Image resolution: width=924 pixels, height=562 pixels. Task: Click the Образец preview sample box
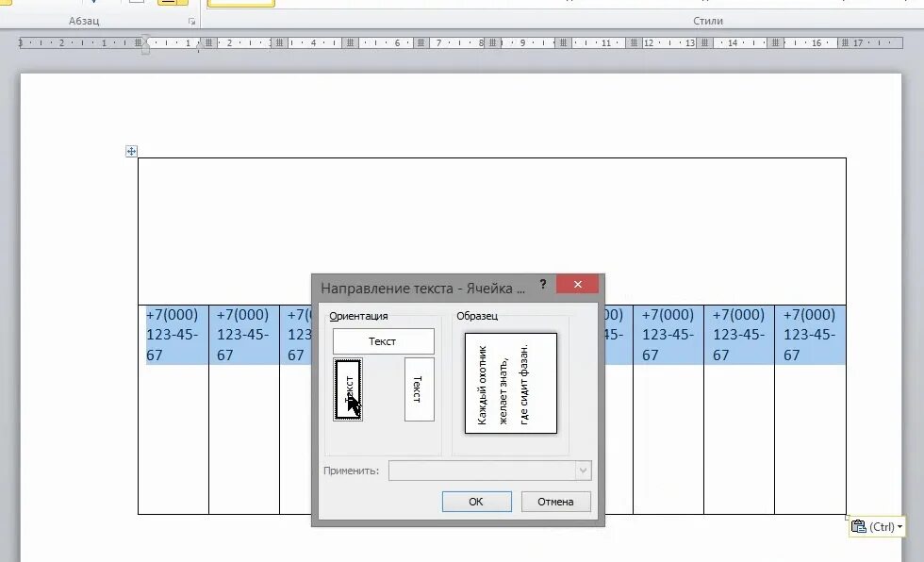point(510,384)
